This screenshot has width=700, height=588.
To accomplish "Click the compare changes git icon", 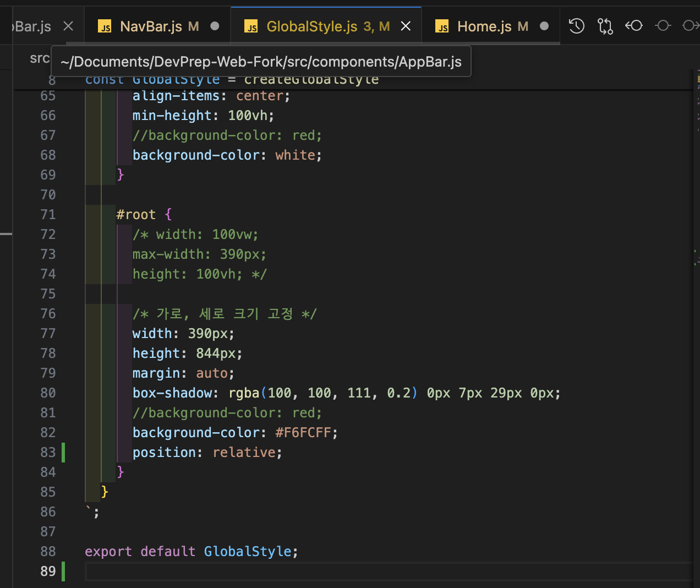I will click(x=605, y=26).
